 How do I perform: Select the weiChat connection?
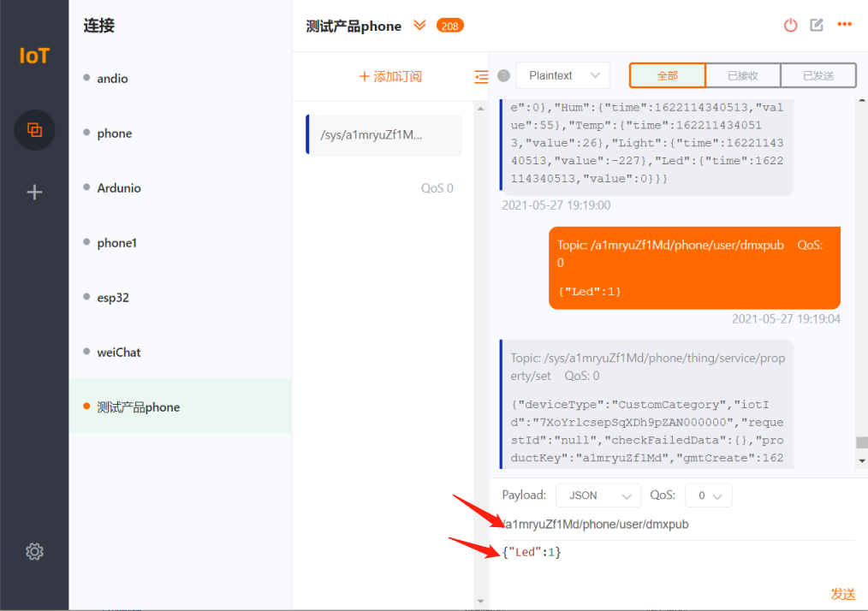point(180,353)
